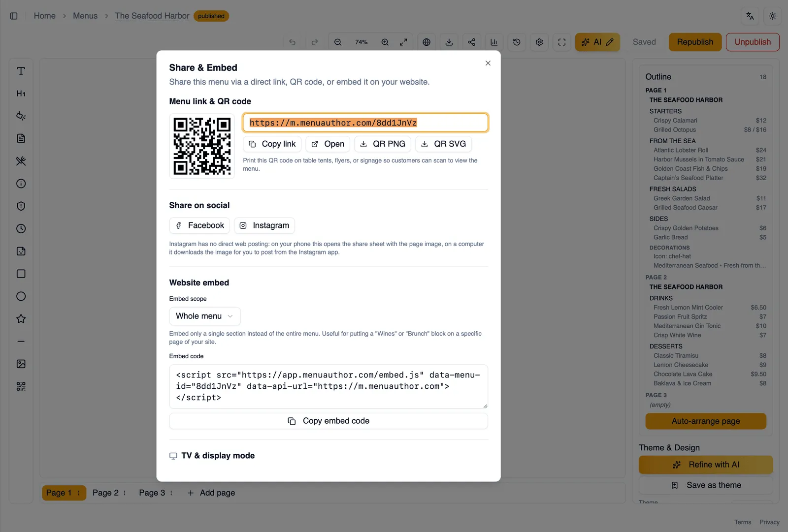
Task: Download the QR SVG
Action: tap(444, 144)
